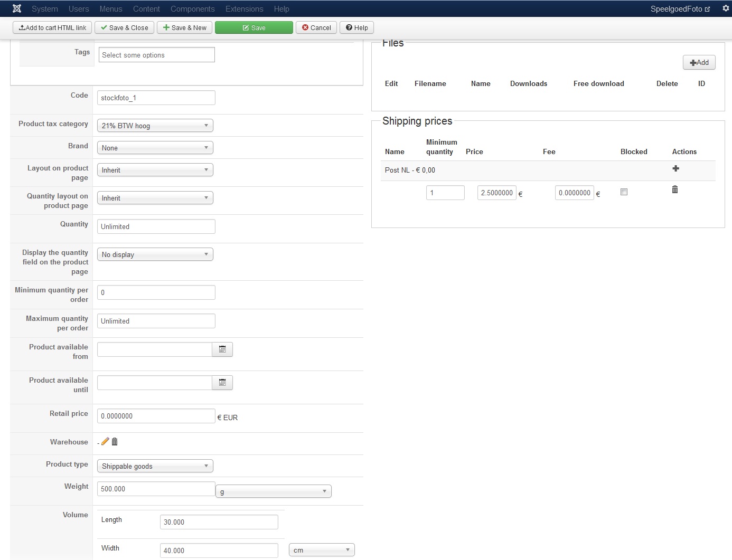Click shipping Minimum quantity field

(445, 193)
